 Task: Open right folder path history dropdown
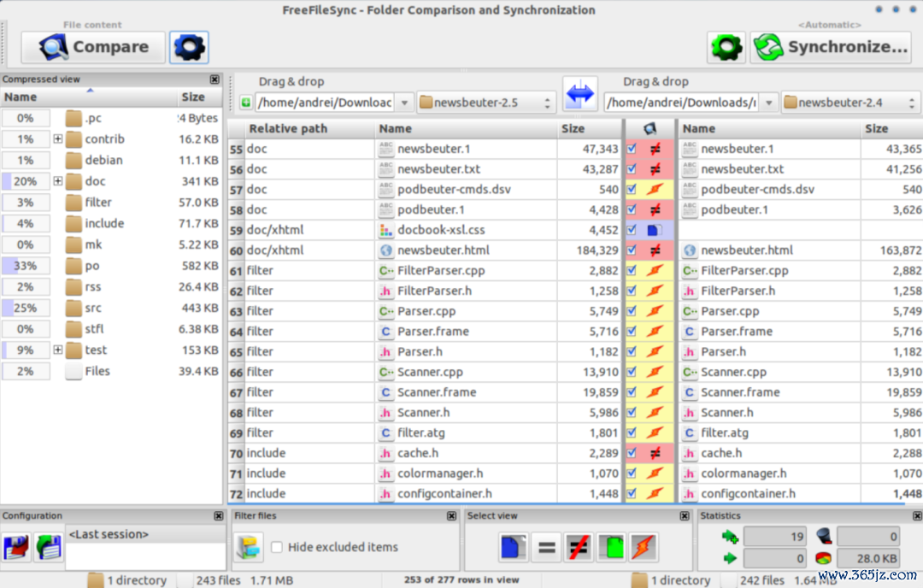(x=769, y=103)
